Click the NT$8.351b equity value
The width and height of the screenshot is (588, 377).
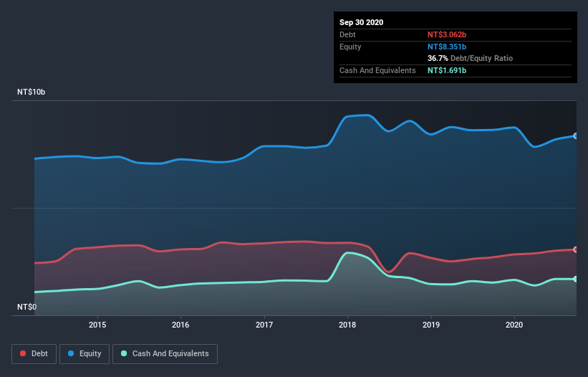point(447,47)
